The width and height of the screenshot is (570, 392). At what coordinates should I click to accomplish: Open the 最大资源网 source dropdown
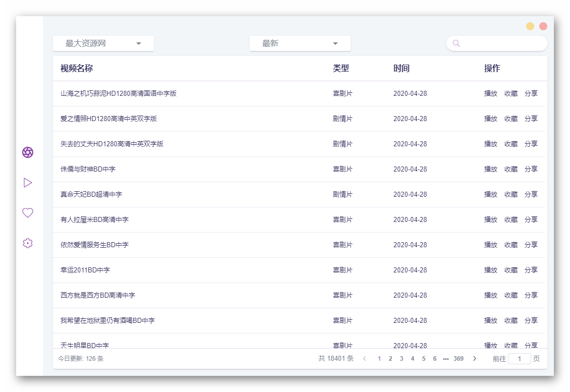pyautogui.click(x=103, y=43)
